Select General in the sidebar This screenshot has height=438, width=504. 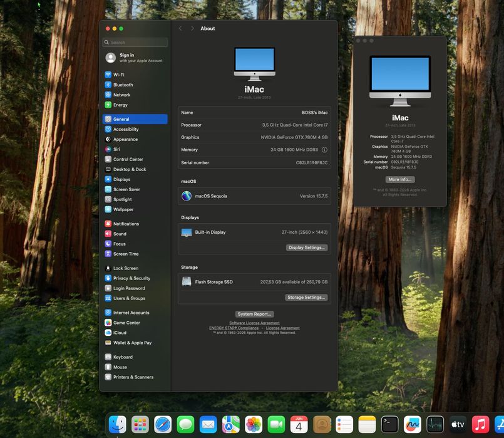coord(135,119)
